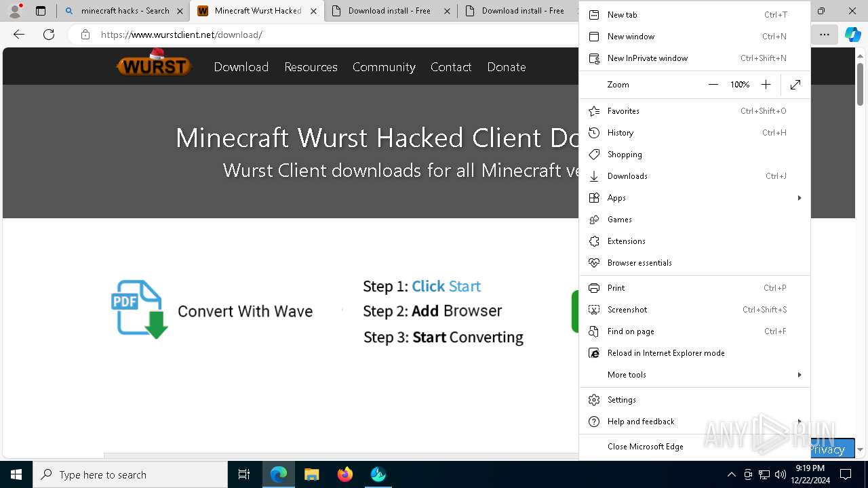Open the Donate nav link
This screenshot has height=488, width=868.
507,67
